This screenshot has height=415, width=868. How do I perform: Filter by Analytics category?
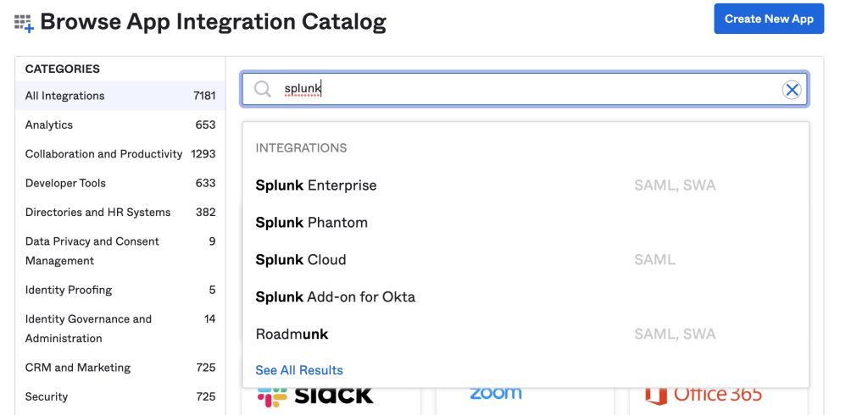point(120,125)
